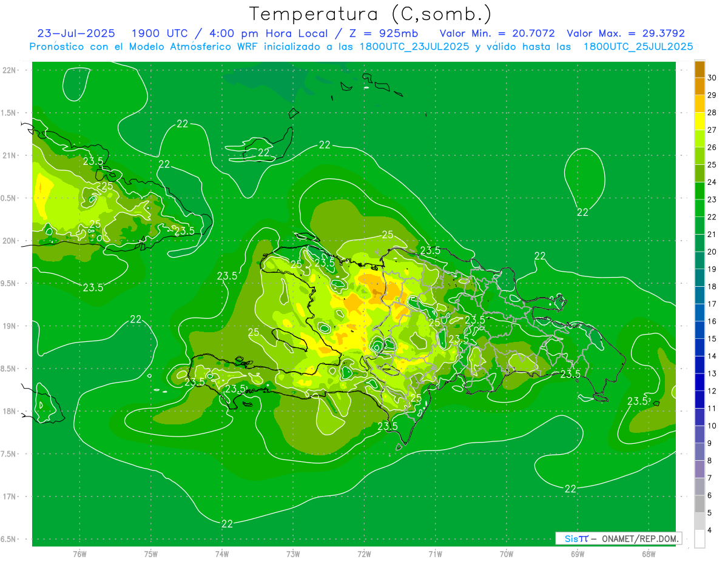This screenshot has height=562, width=728.
Task: Click the '30' value label on color legend
Action: coord(712,78)
